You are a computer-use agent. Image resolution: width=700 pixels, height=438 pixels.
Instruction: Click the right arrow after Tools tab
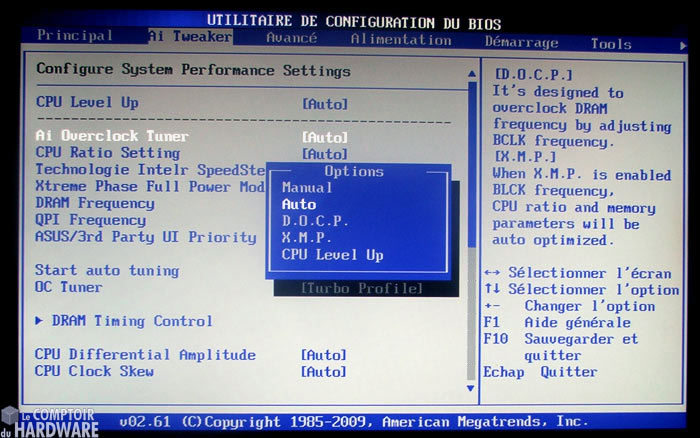pos(683,46)
